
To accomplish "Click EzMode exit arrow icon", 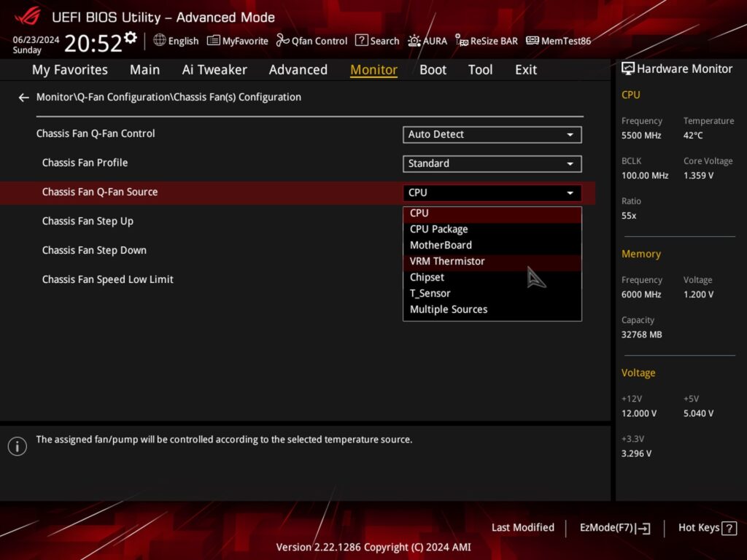I will (643, 528).
